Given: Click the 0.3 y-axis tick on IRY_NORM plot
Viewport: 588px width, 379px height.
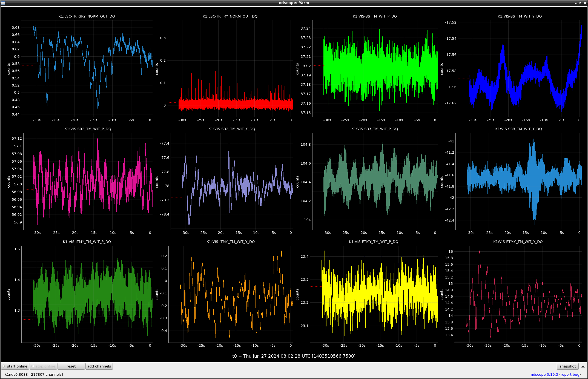Looking at the screenshot, I should 163,38.
